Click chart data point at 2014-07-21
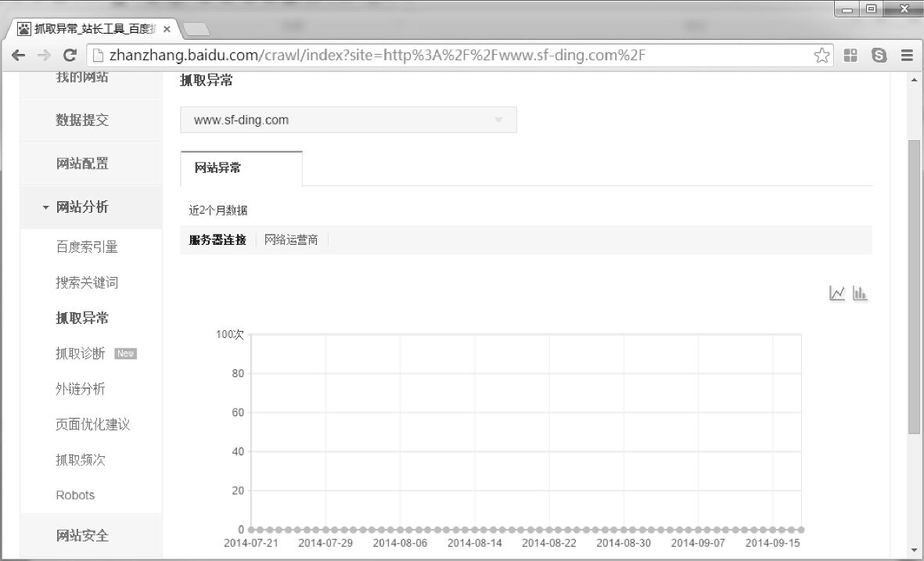The image size is (924, 561). pyautogui.click(x=251, y=530)
